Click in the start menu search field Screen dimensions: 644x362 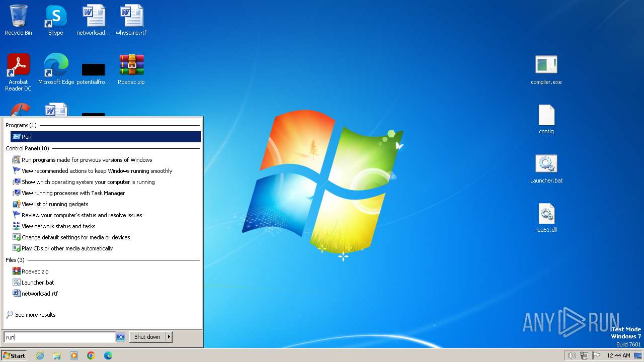(x=59, y=337)
